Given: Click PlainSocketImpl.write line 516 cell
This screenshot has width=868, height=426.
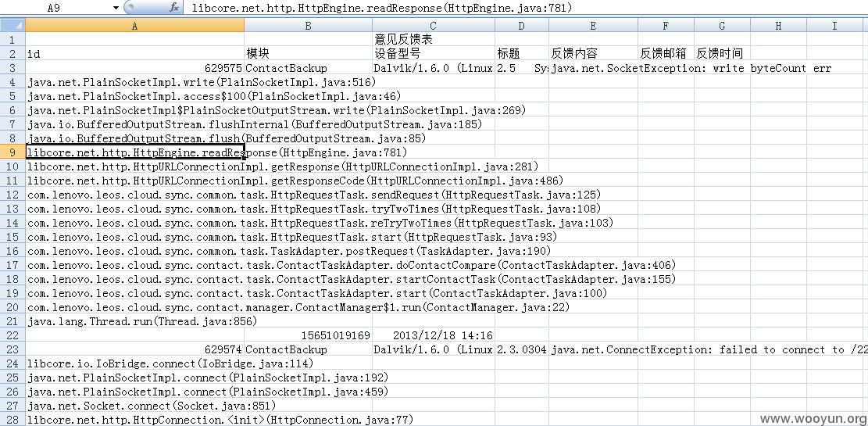Looking at the screenshot, I should 134,82.
